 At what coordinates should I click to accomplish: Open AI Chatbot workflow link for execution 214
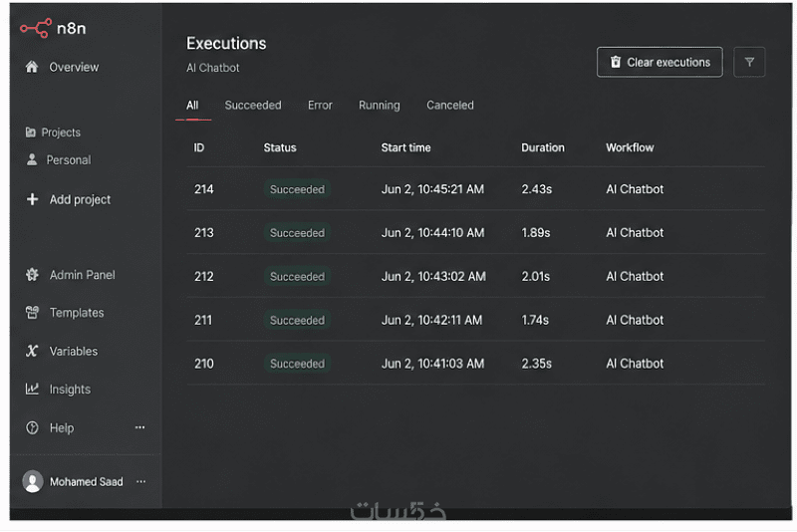[x=635, y=189]
